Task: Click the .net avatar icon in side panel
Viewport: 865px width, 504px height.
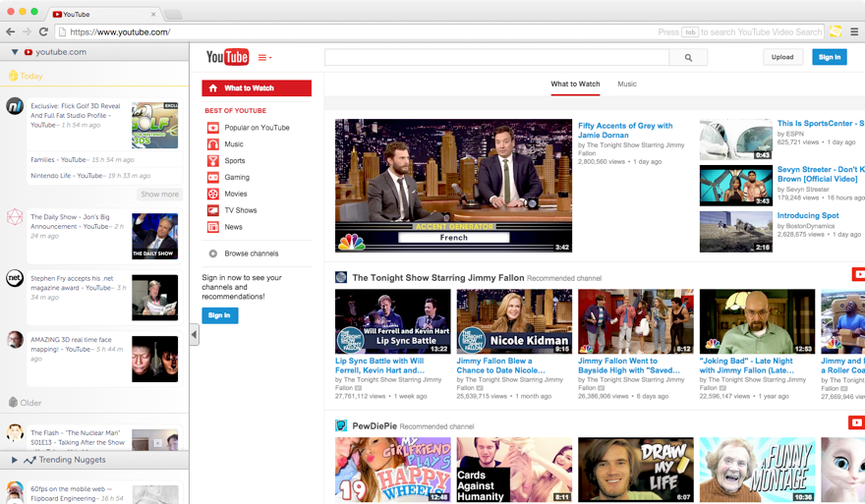Action: [15, 278]
